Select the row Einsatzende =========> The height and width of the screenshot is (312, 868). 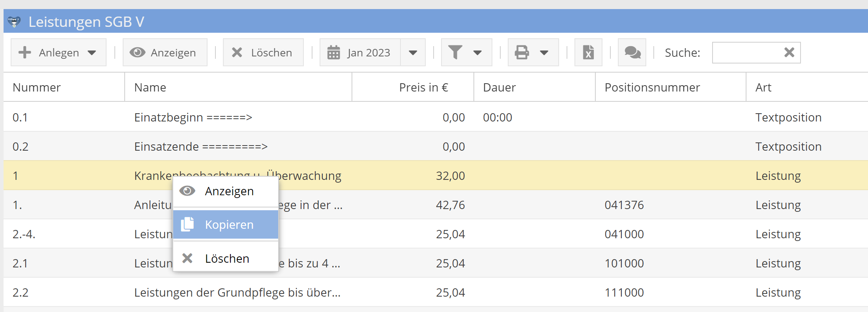coord(436,146)
